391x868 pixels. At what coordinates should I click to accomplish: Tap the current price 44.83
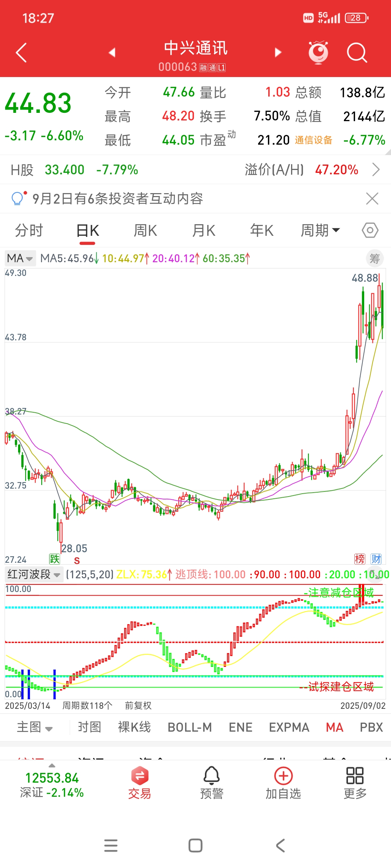tap(38, 103)
